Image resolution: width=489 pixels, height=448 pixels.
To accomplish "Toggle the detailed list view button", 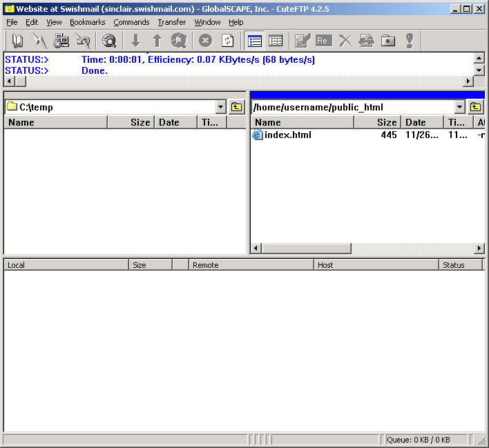I will pos(255,41).
